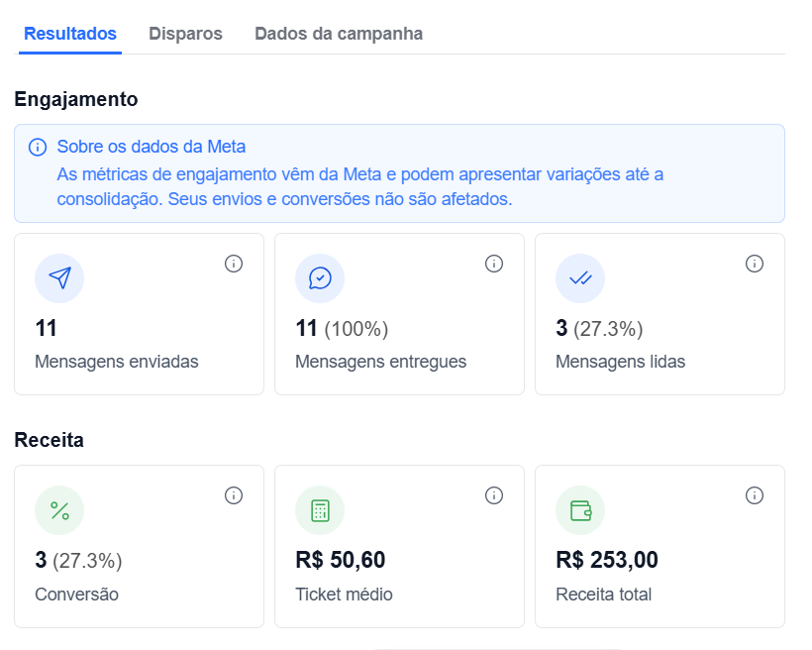812x650 pixels.
Task: Show info tooltip on Conversão card
Action: click(x=234, y=495)
